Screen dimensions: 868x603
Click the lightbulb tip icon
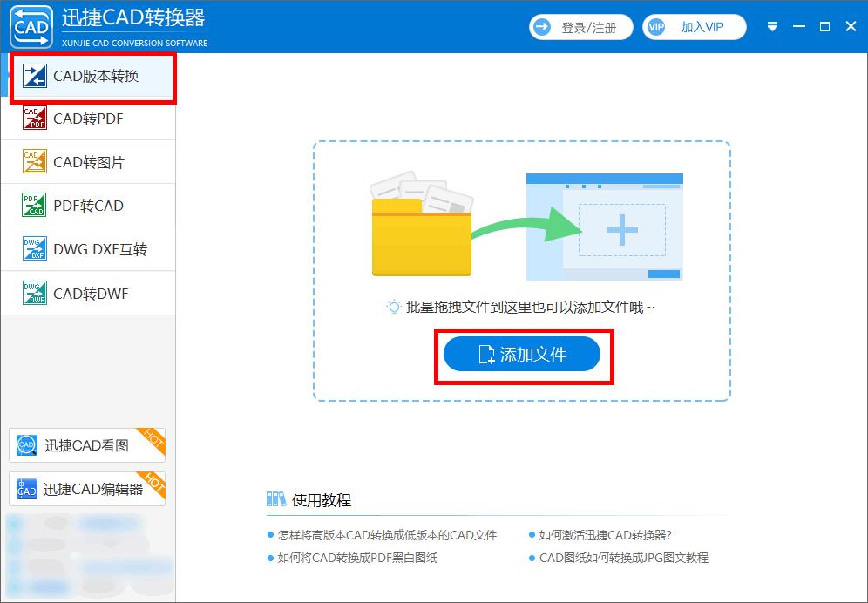(x=393, y=307)
